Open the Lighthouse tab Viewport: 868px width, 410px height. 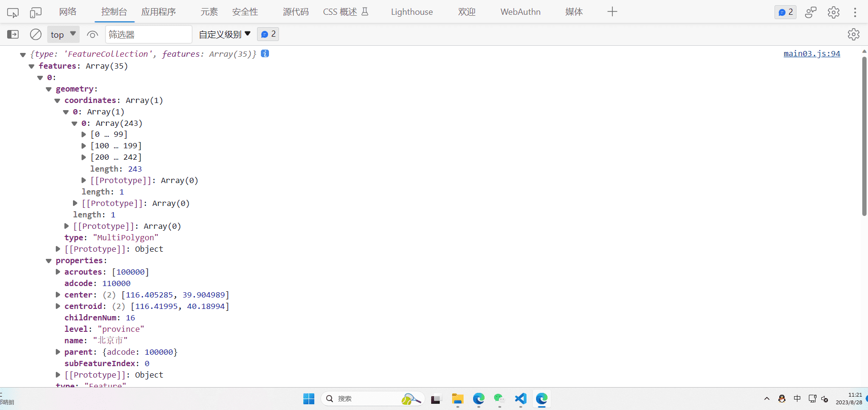click(412, 12)
